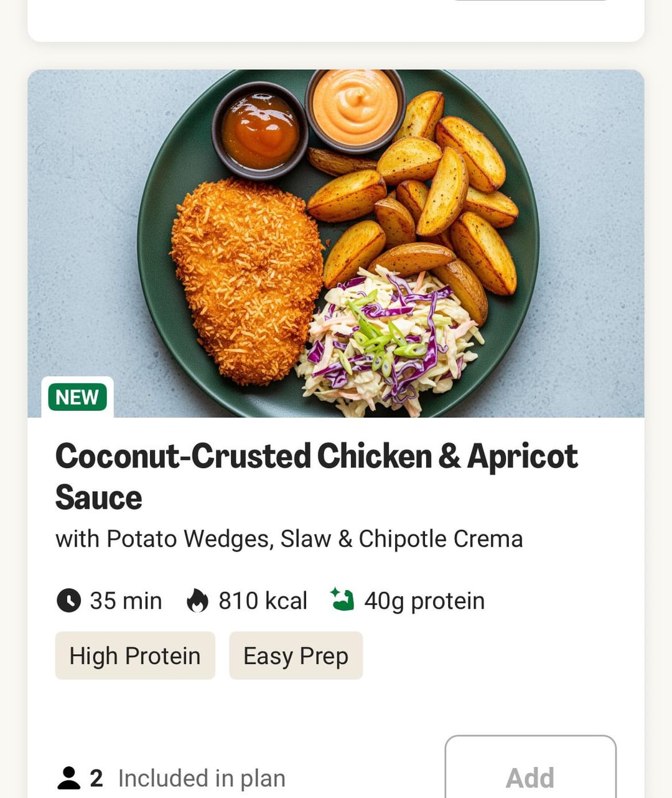Click the green protein muscle icon
This screenshot has width=672, height=798.
[x=342, y=600]
